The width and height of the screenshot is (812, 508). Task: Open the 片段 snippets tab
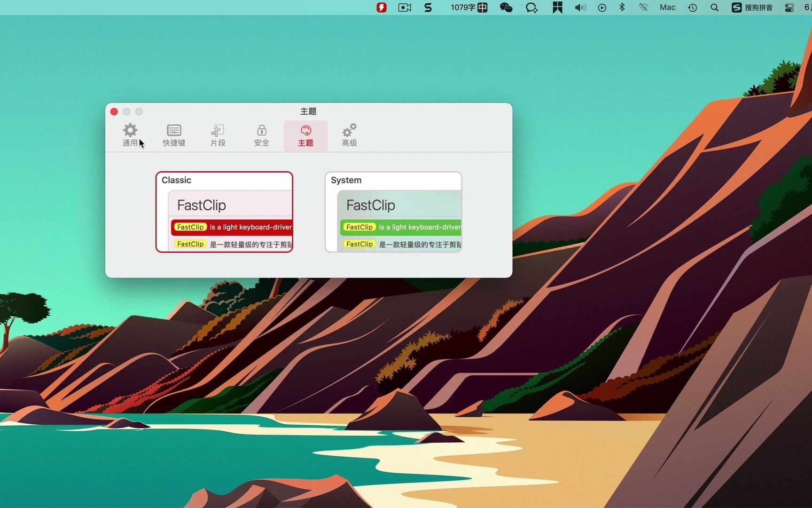[218, 135]
